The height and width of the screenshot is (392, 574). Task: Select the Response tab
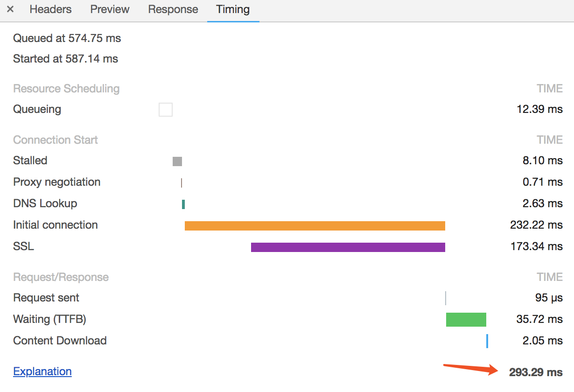pyautogui.click(x=173, y=9)
